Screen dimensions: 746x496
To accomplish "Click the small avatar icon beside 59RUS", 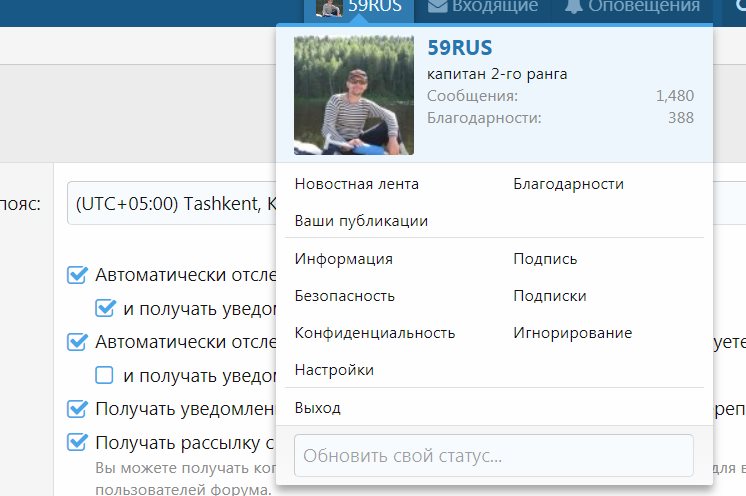I will pyautogui.click(x=329, y=7).
